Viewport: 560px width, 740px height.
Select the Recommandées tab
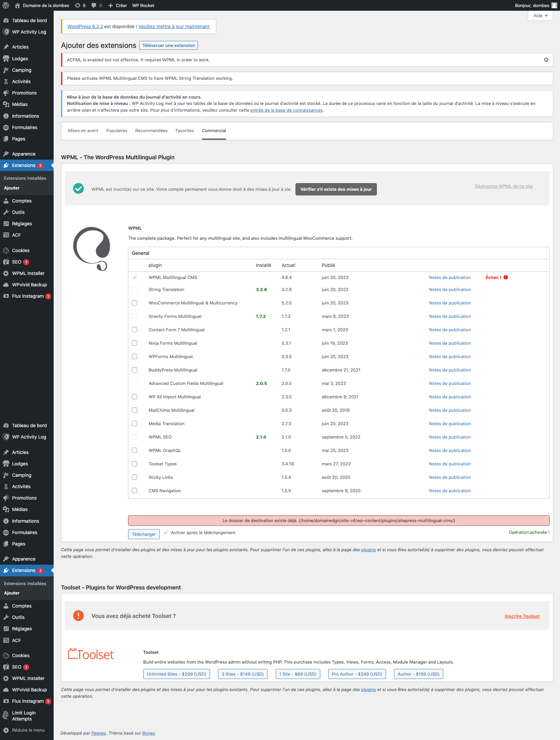pyautogui.click(x=151, y=131)
